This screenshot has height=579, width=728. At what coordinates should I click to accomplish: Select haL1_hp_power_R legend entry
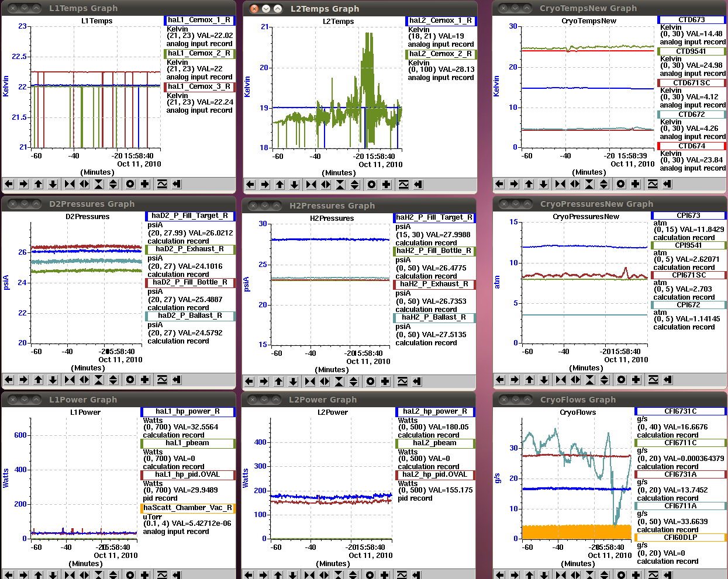coord(188,411)
